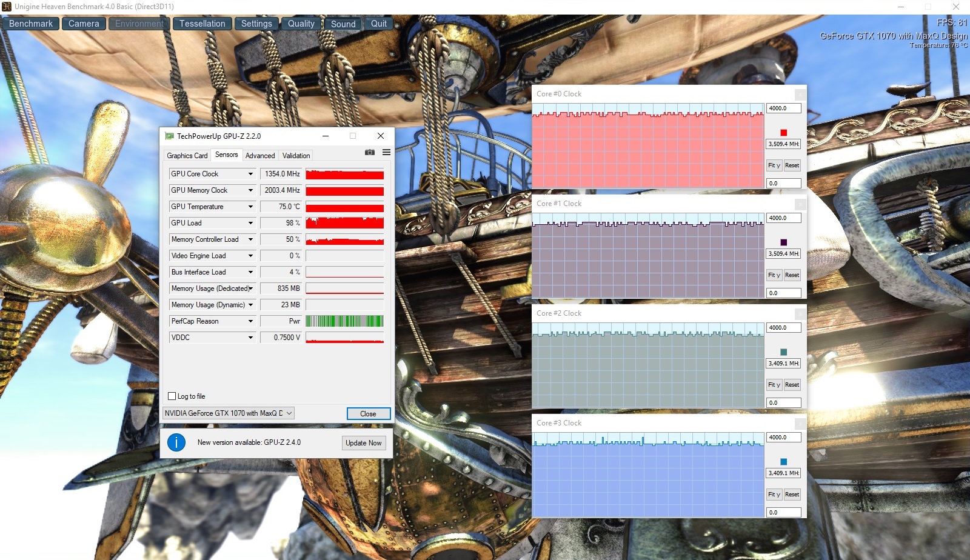This screenshot has height=560, width=970.
Task: Open the Advanced tab in GPU-Z
Action: 260,156
